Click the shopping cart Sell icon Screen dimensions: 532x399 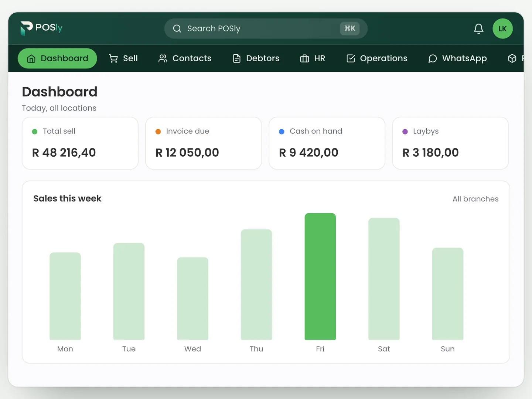coord(113,58)
